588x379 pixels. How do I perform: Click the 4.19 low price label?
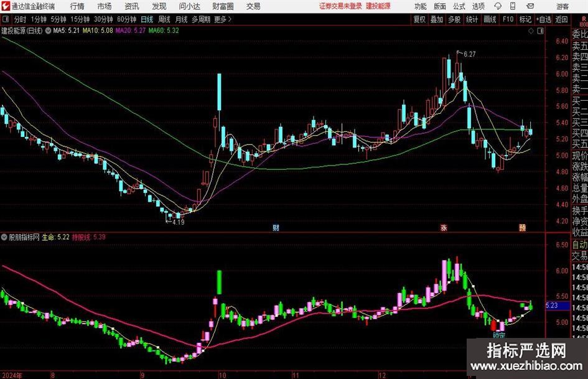[179, 222]
